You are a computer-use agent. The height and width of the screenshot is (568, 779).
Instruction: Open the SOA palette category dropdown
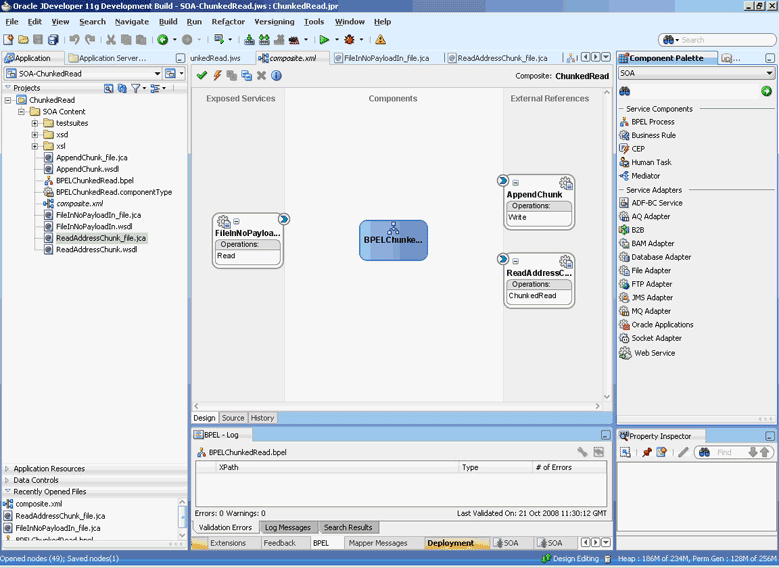pyautogui.click(x=769, y=73)
